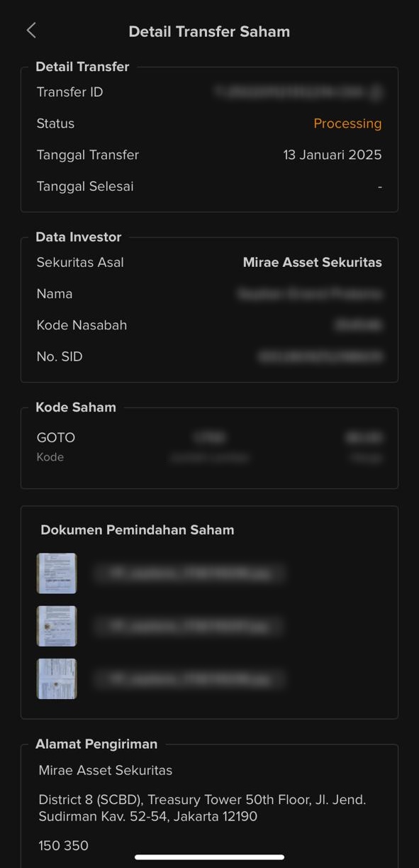Tap the 150 350 phone number

point(63,846)
